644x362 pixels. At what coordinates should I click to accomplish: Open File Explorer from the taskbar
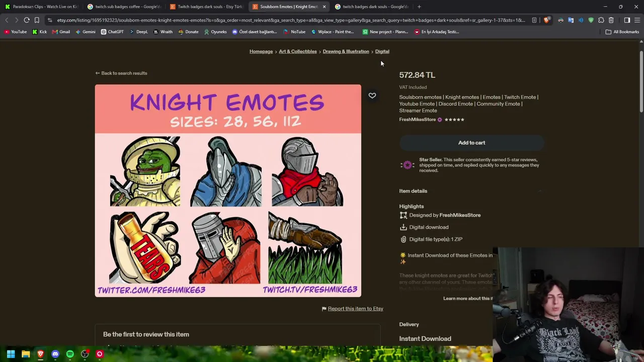[x=26, y=354]
